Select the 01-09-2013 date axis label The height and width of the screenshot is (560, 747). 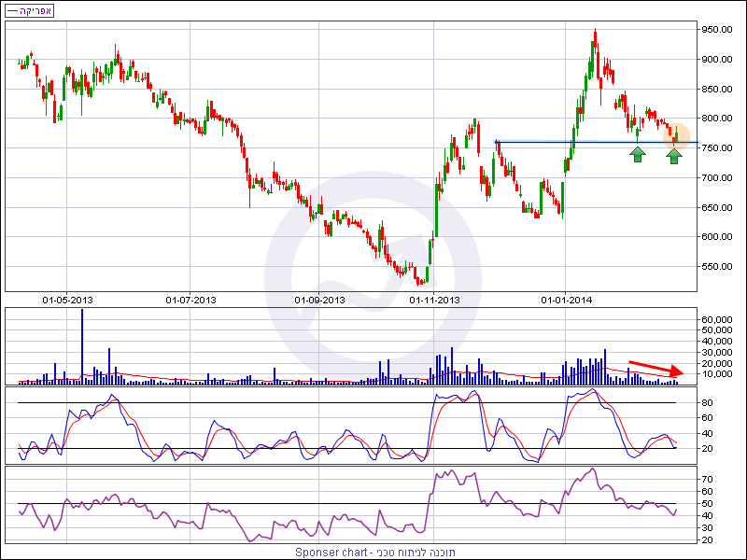320,300
